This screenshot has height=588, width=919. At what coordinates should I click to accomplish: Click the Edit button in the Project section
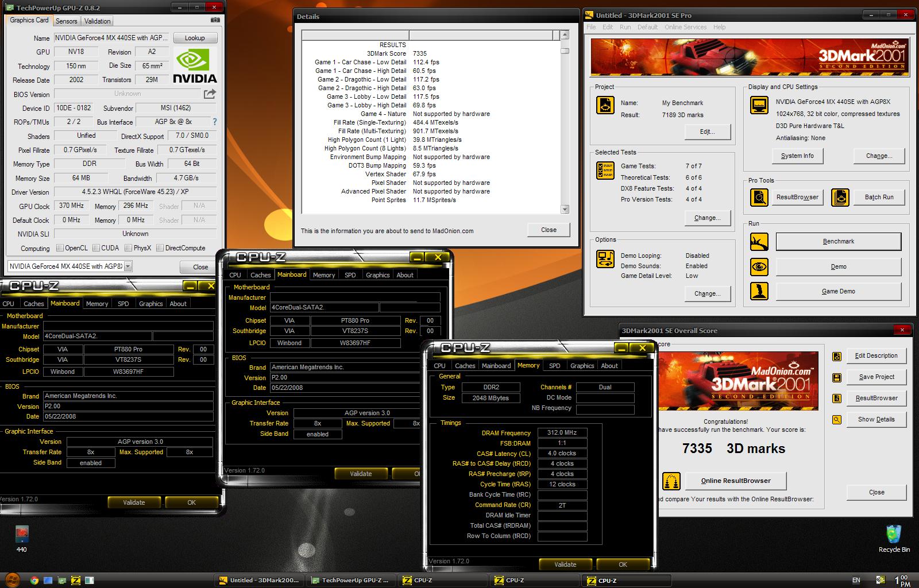coord(707,131)
